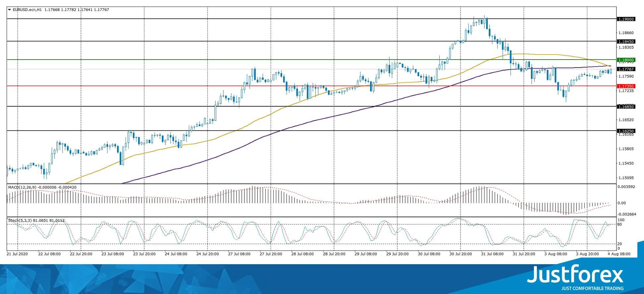Click the 24 Jul 08:00 time label
644x294 pixels.
[x=176, y=254]
